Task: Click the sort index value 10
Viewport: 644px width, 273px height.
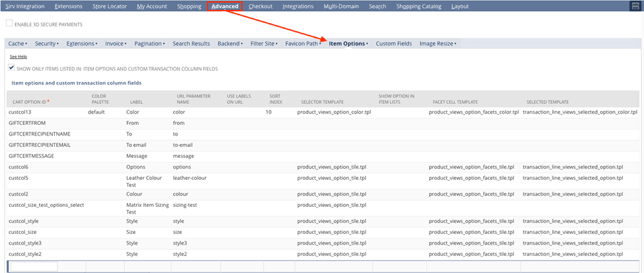Action: 268,112
